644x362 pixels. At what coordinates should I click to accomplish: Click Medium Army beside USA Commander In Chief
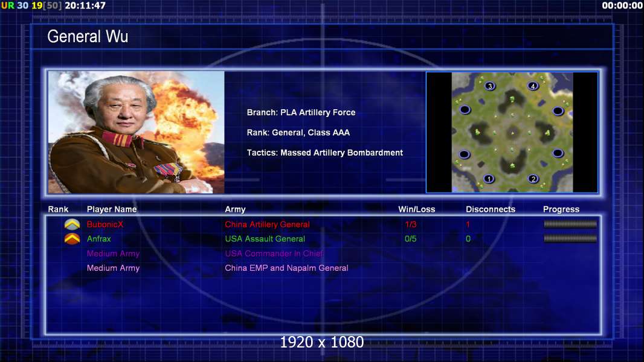click(114, 253)
